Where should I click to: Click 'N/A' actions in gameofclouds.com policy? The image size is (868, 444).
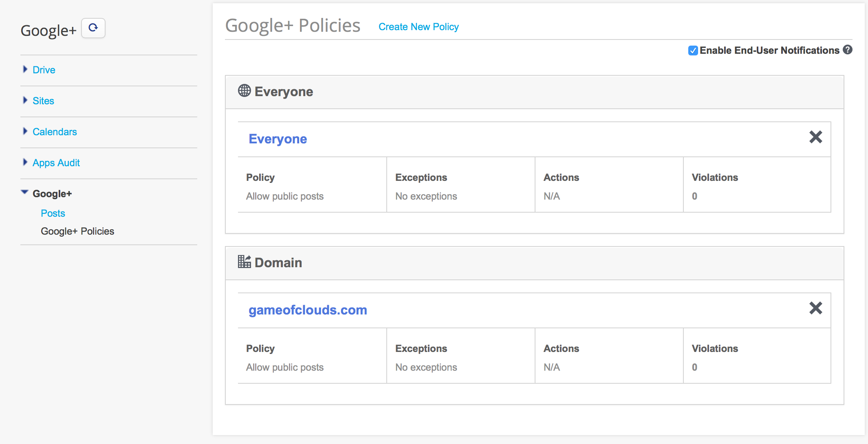(552, 367)
